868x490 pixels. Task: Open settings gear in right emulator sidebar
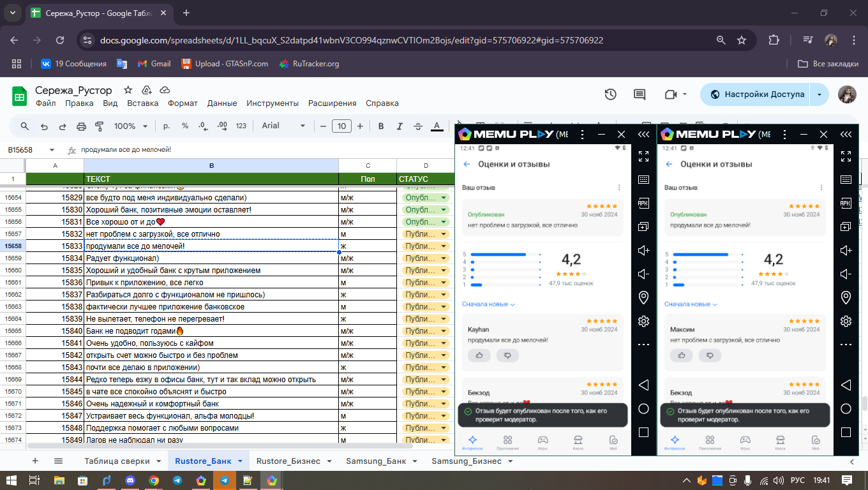(x=846, y=321)
